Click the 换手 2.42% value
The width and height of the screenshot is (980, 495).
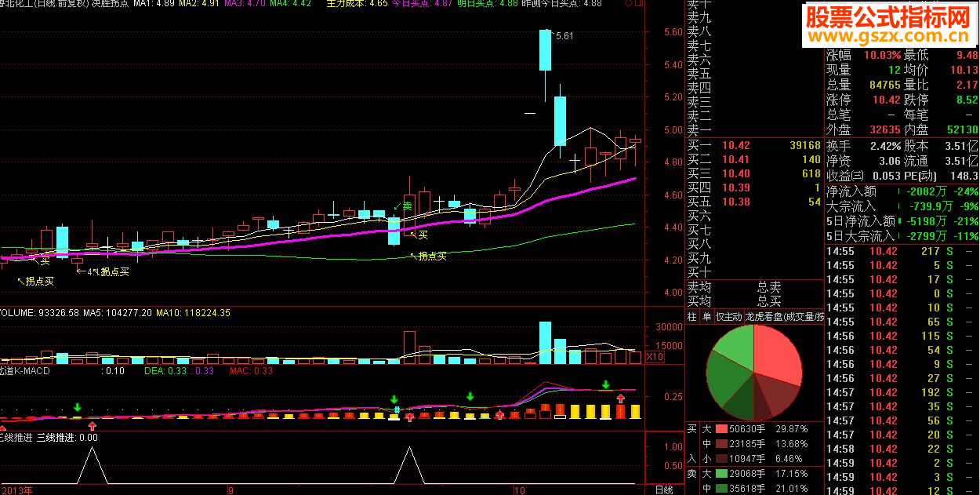coord(885,146)
